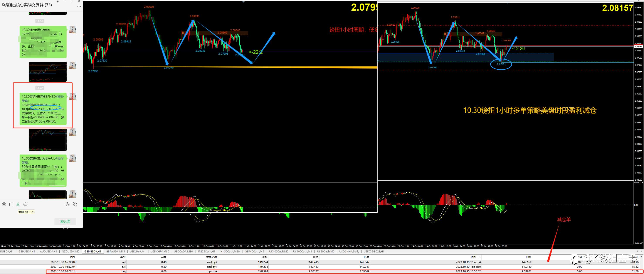Click the 发送(S) send button
This screenshot has width=644, height=274.
point(65,222)
